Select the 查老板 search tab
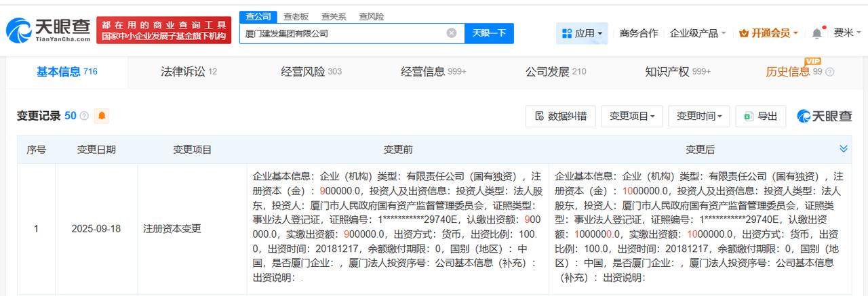The image size is (868, 296). 296,16
